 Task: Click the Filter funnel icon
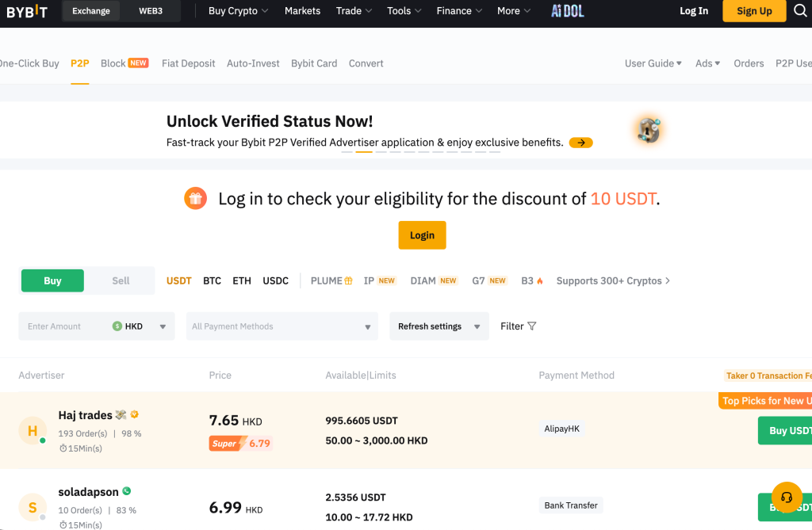532,326
